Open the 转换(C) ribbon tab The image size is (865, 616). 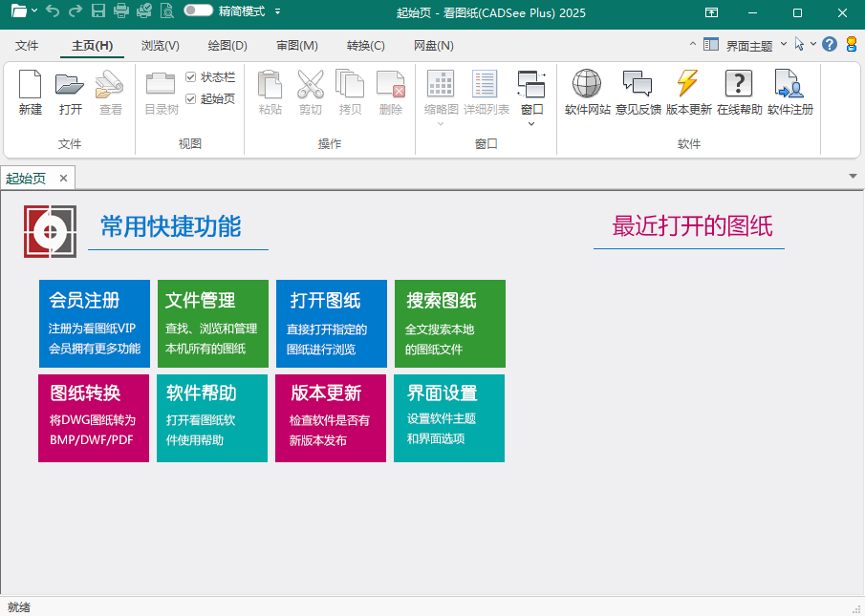click(x=365, y=46)
